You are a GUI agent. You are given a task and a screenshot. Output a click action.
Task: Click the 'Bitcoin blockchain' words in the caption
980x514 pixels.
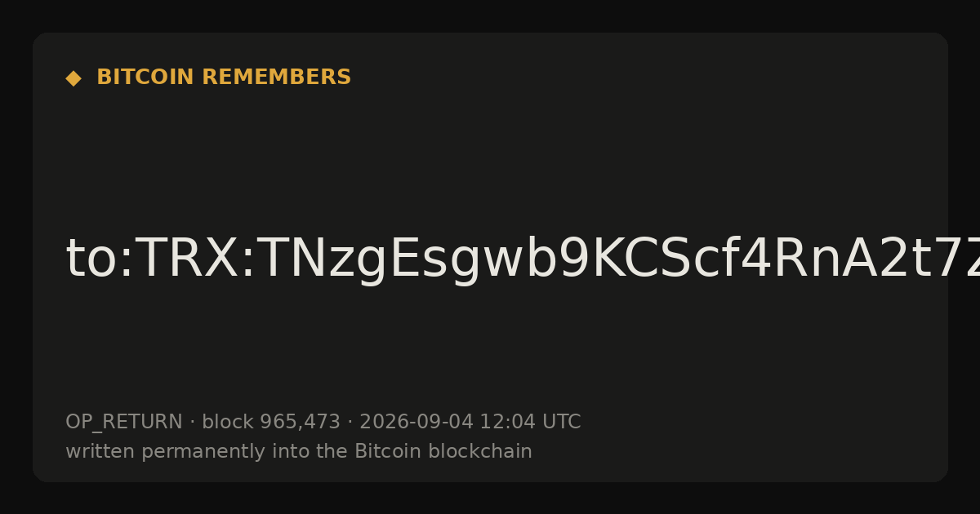[443, 452]
